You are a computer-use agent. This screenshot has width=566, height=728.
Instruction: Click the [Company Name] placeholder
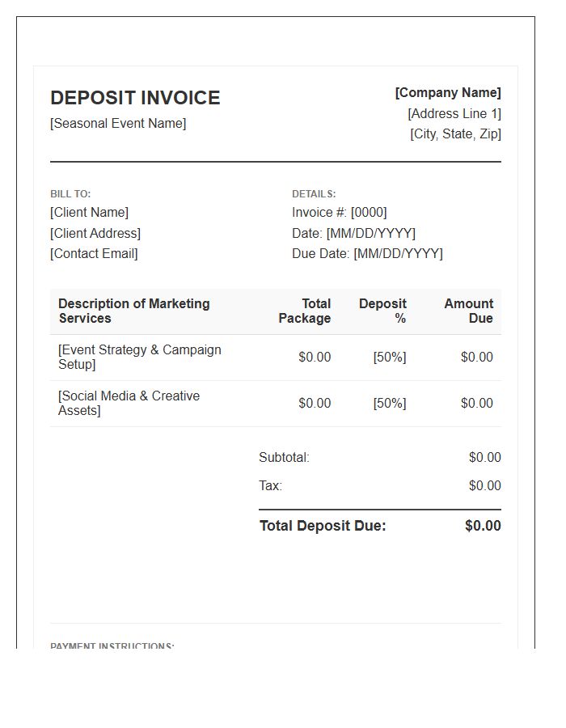click(x=448, y=93)
